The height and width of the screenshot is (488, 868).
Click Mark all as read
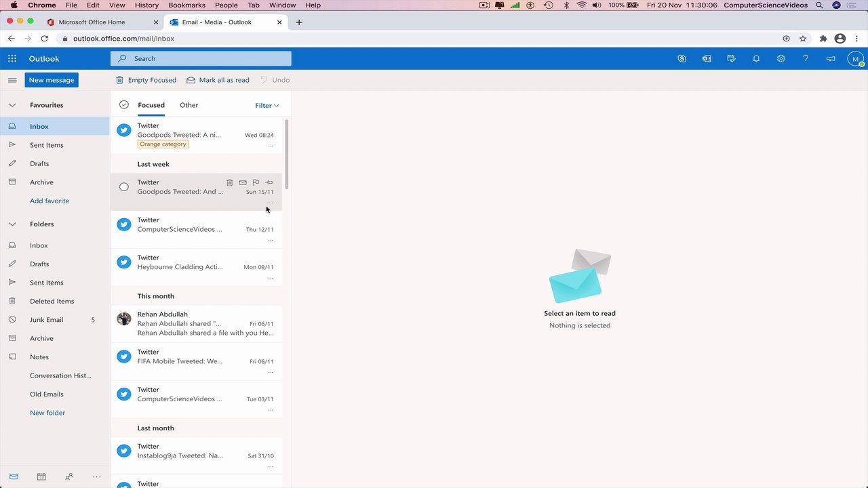pyautogui.click(x=218, y=80)
